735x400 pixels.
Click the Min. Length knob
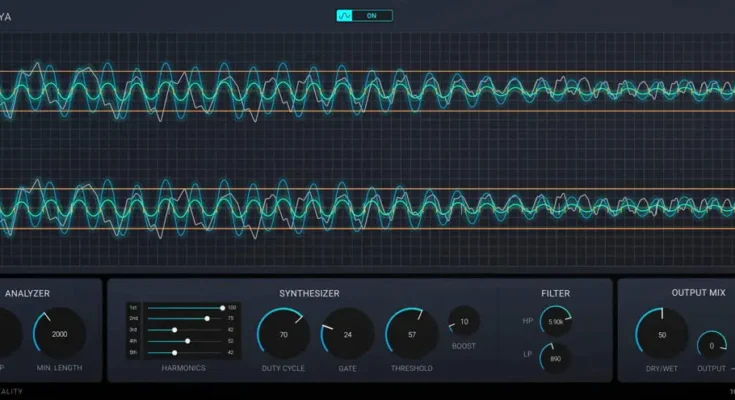pos(60,334)
